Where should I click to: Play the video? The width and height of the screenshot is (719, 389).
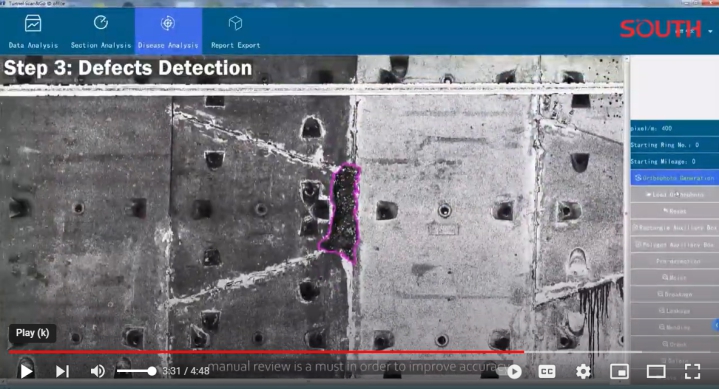point(26,371)
